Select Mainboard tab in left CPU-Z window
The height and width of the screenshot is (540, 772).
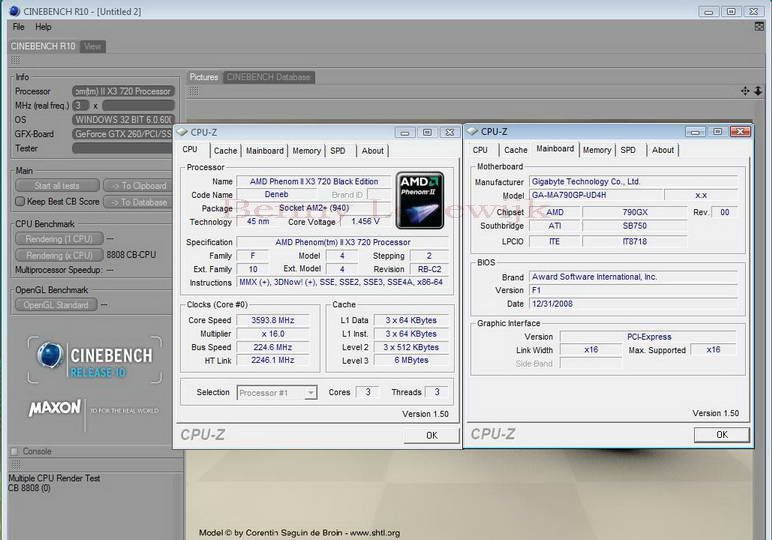pos(265,151)
